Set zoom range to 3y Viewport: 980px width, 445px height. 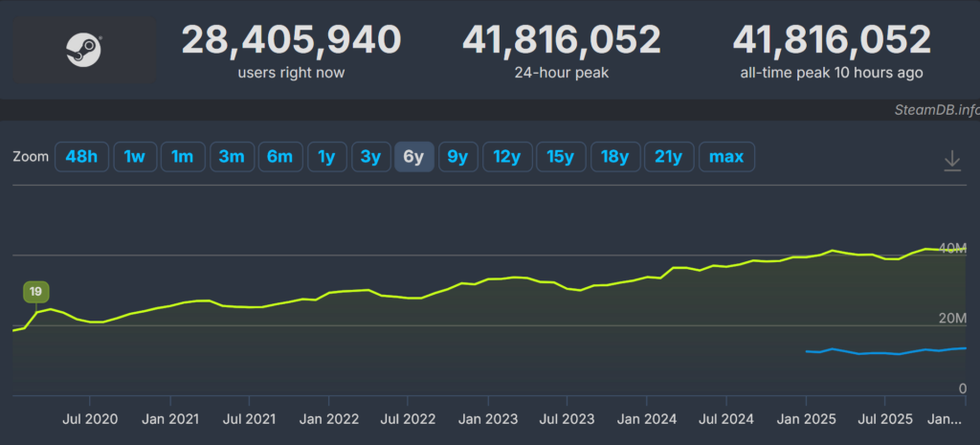[371, 157]
